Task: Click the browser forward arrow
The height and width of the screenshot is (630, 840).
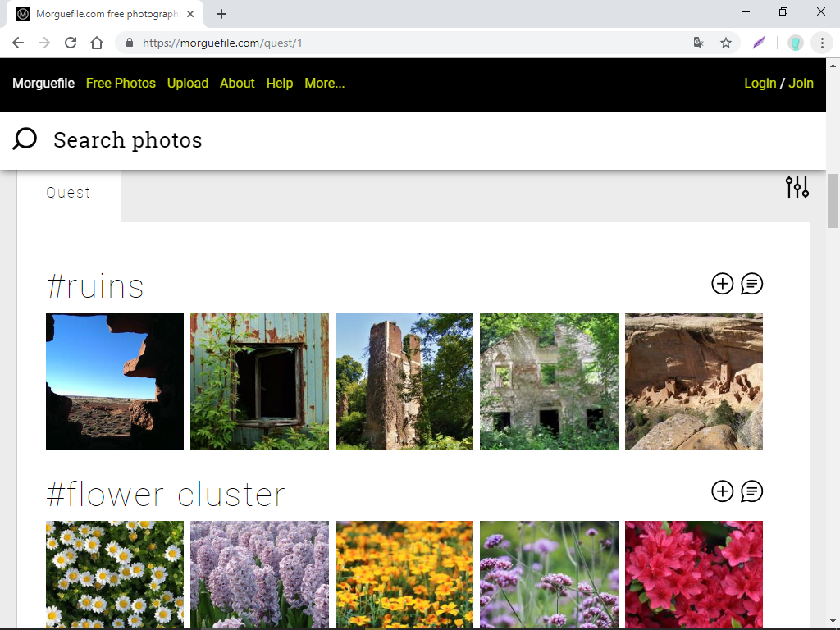Action: click(44, 43)
